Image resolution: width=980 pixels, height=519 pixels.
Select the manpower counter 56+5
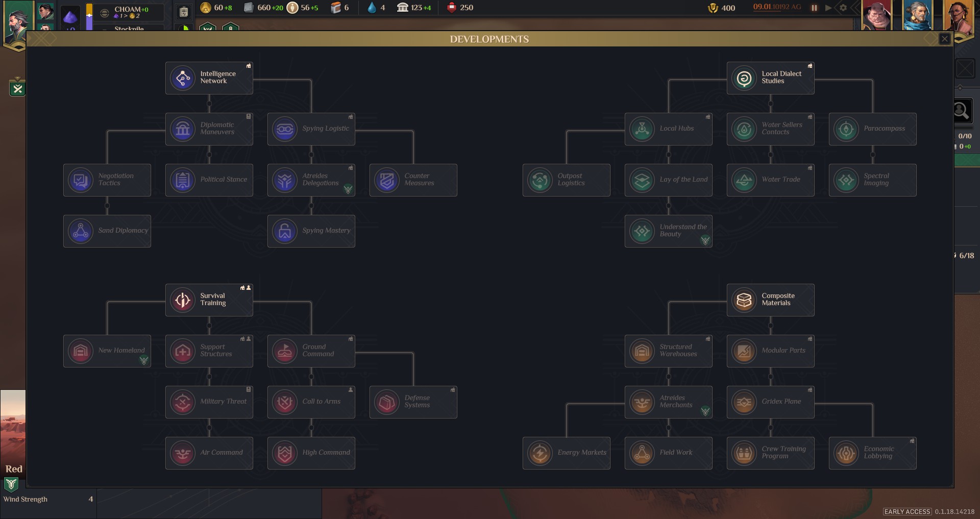click(303, 8)
